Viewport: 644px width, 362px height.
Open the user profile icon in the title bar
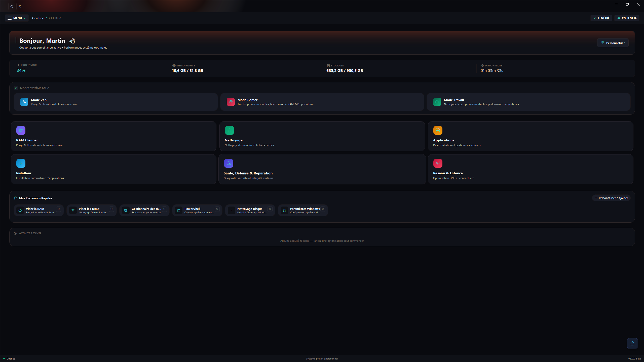[20, 6]
